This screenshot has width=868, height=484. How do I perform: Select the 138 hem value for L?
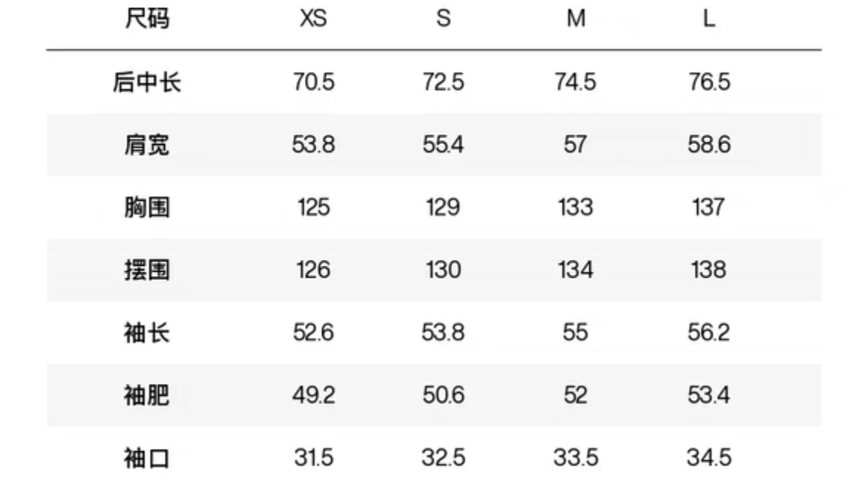709,269
